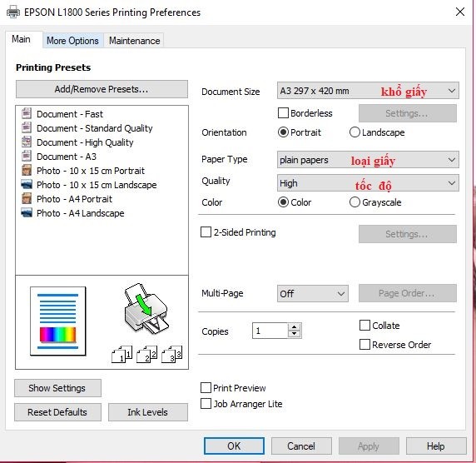The height and width of the screenshot is (463, 476).
Task: Click the Photo 10 x 15 cm Portrait icon
Action: click(27, 170)
